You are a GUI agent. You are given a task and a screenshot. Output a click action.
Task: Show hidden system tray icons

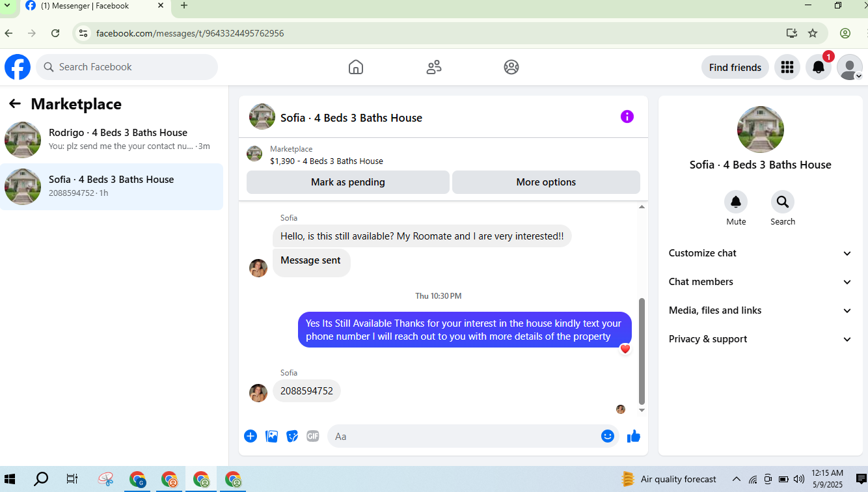737,480
